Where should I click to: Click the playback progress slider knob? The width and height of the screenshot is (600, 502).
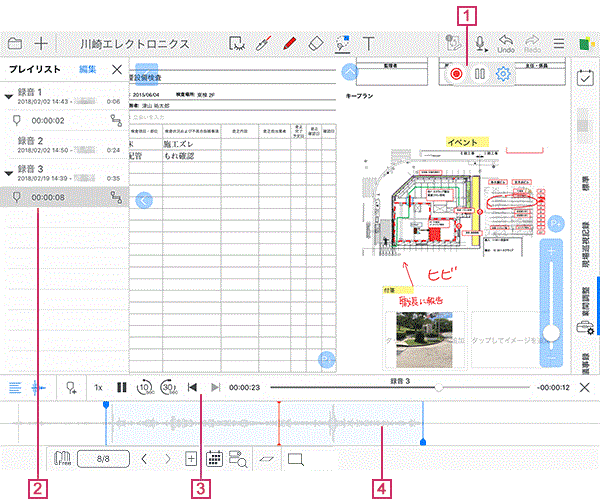[439, 387]
